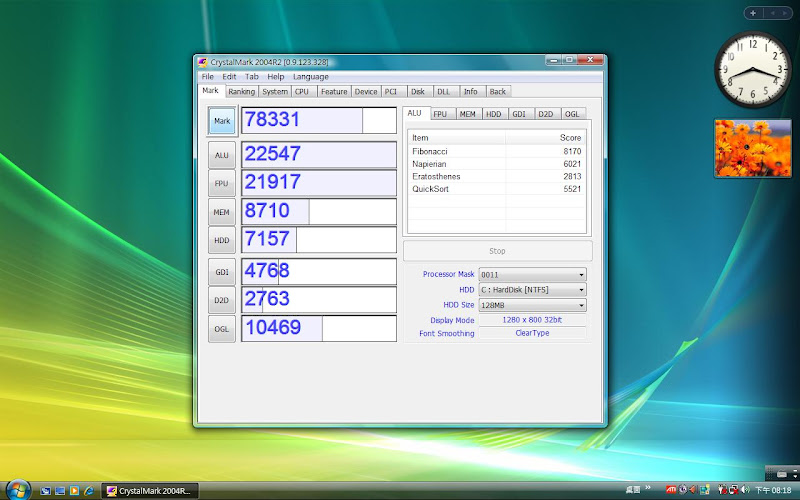The height and width of the screenshot is (500, 800).
Task: Click the ALU benchmark button
Action: click(221, 155)
